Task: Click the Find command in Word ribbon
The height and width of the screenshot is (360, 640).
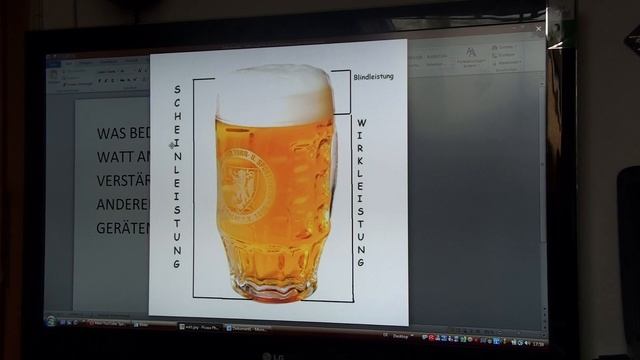Action: 505,47
